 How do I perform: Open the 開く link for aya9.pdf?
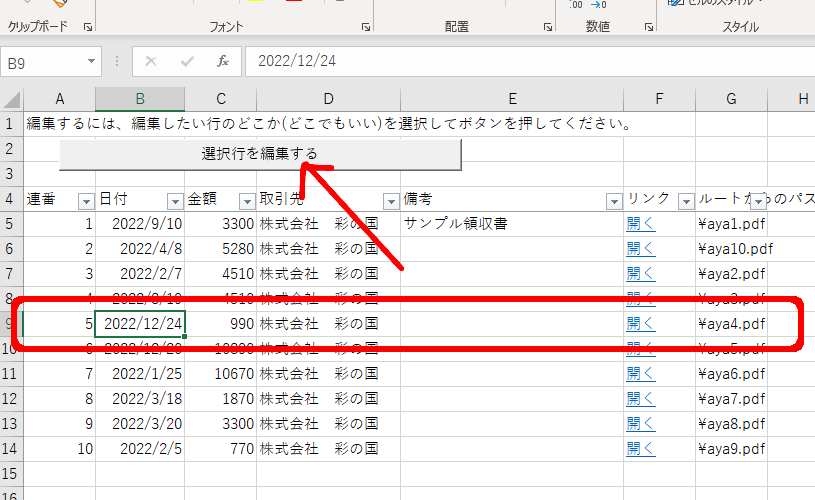point(640,449)
